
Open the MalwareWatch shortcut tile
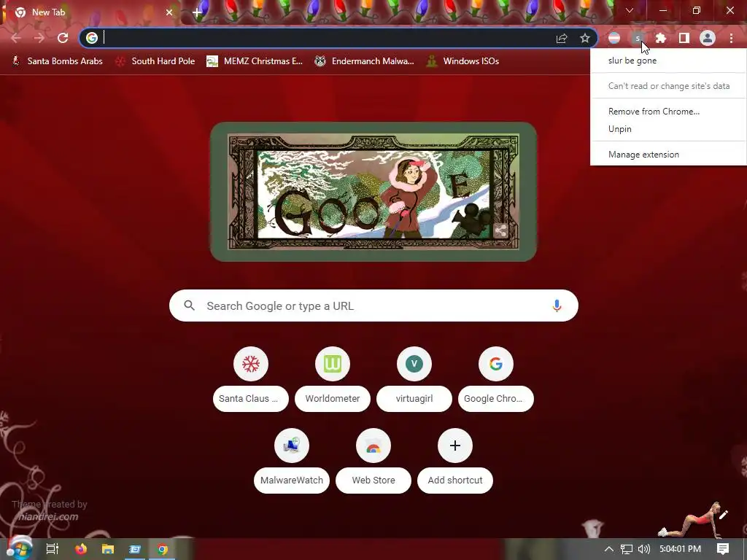292,461
